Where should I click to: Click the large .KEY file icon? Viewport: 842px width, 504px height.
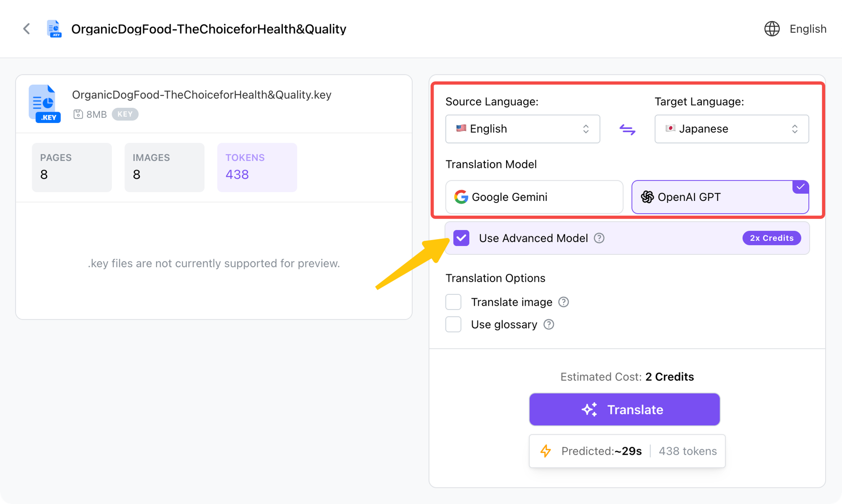tap(44, 104)
